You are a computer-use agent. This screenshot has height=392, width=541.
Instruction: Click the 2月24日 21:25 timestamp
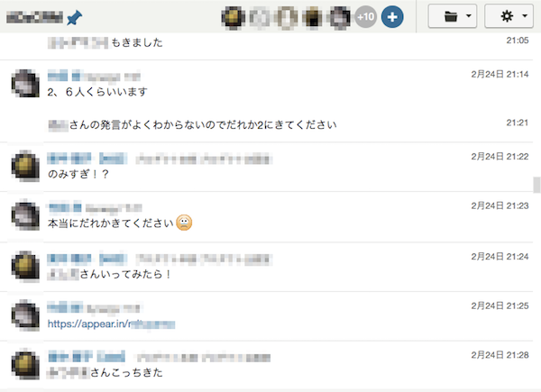pyautogui.click(x=500, y=305)
